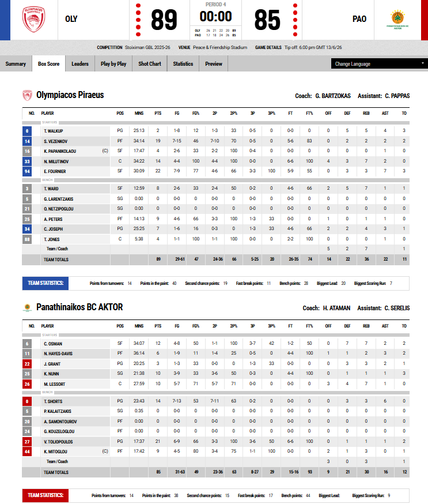Click the small Olympiacos crest beside the team name

click(27, 95)
